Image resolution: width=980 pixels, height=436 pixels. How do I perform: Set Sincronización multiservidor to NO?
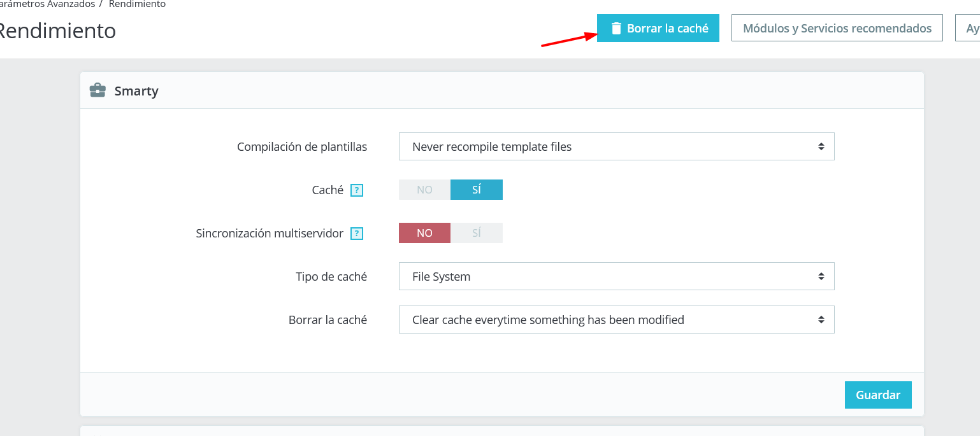[x=424, y=233]
